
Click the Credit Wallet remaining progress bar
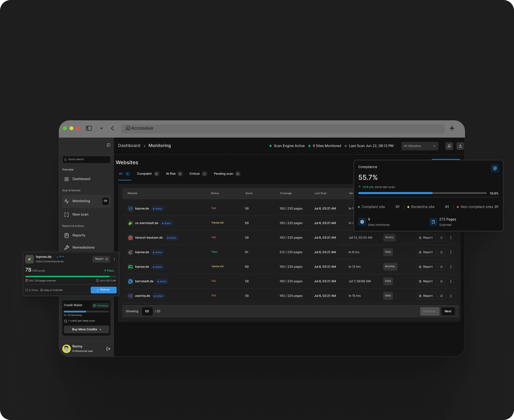pyautogui.click(x=86, y=312)
